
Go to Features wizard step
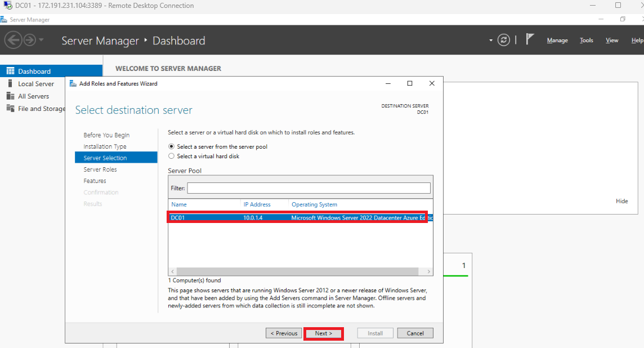tap(95, 181)
